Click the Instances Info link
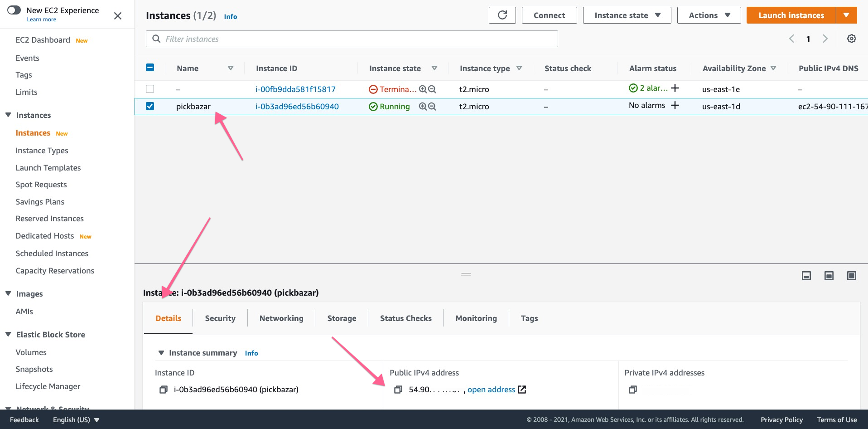Screen dimensions: 868x429 click(x=230, y=17)
